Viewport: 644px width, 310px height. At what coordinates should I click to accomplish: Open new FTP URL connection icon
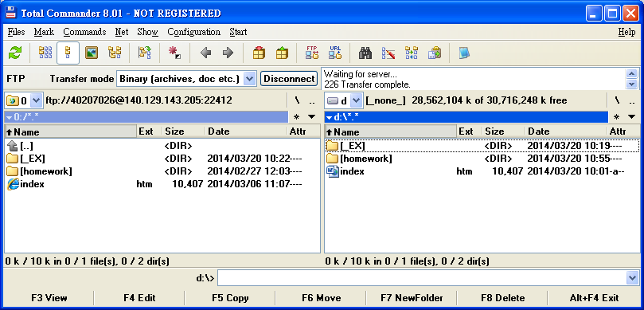pyautogui.click(x=335, y=53)
